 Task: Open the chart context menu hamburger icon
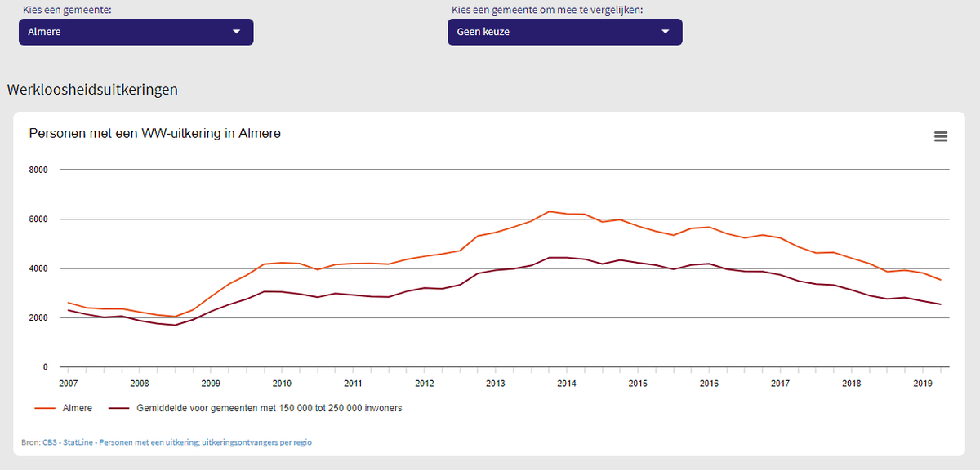pyautogui.click(x=941, y=136)
